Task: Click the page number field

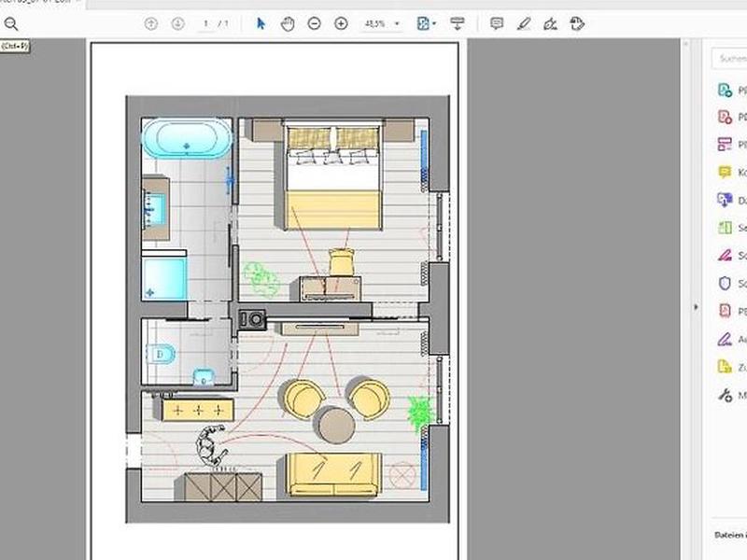Action: pyautogui.click(x=206, y=23)
